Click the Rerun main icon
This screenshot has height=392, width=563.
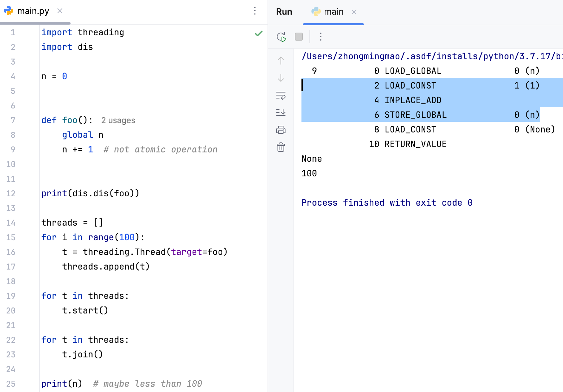[x=281, y=37]
